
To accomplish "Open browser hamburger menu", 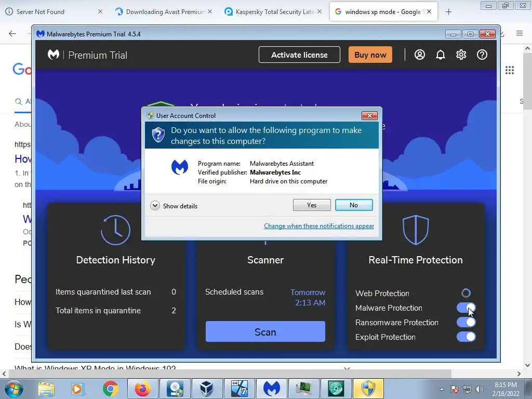I will pyautogui.click(x=520, y=33).
